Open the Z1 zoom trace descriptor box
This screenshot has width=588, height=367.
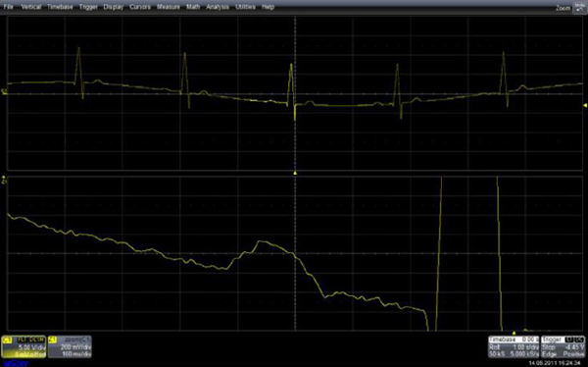tap(70, 346)
